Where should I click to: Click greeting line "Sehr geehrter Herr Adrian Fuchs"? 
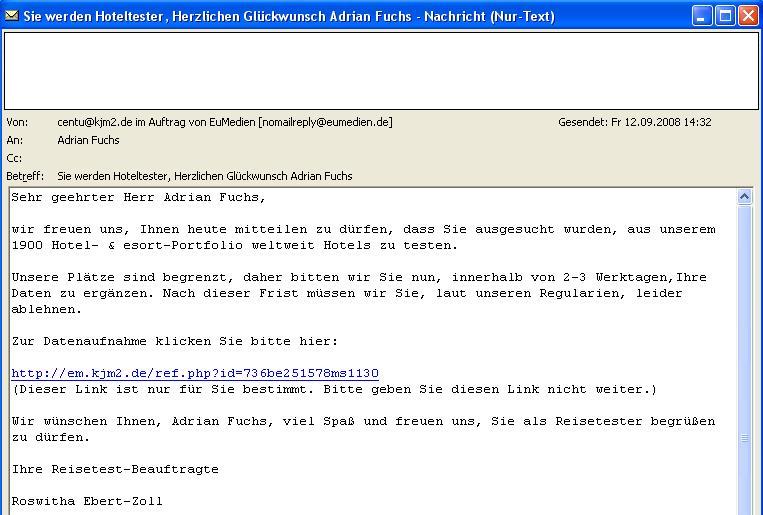[138, 198]
